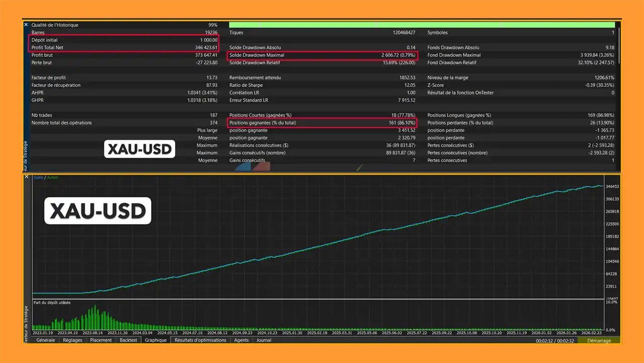
Task: Click the green history quality bar
Action: click(422, 25)
